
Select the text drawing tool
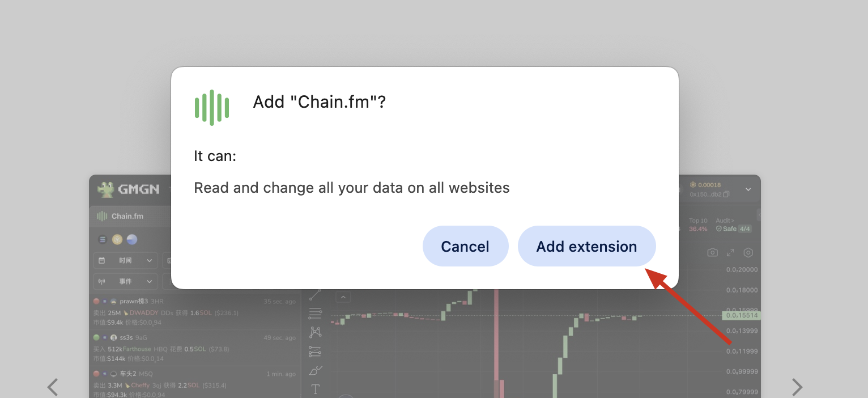coord(315,389)
